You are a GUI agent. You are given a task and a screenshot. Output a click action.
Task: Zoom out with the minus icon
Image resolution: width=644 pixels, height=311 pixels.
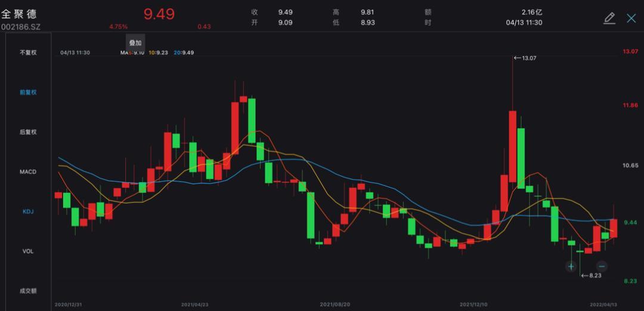pos(602,266)
